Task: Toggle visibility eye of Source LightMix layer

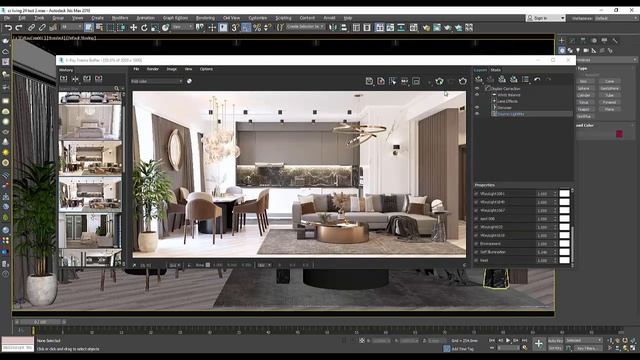Action: 477,114
